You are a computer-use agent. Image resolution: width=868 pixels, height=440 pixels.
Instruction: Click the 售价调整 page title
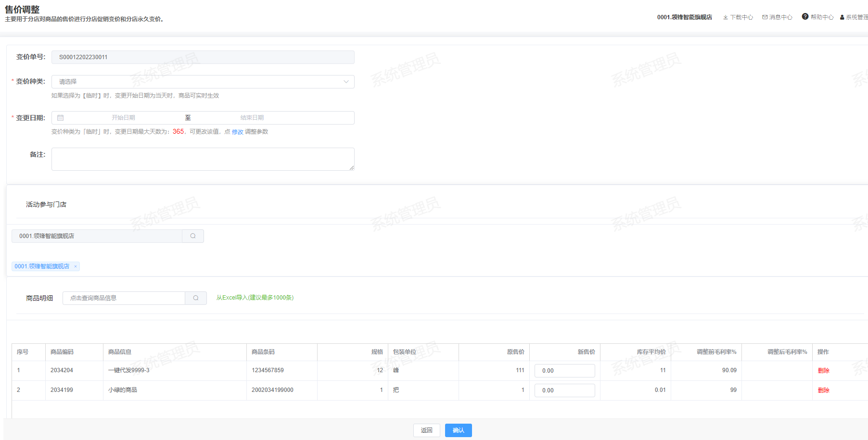coord(22,10)
